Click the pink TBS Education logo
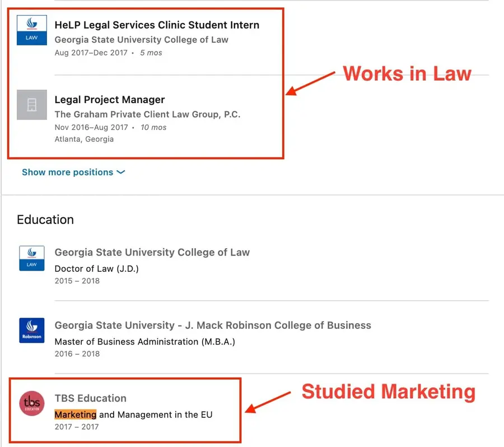The height and width of the screenshot is (447, 504). 32,403
